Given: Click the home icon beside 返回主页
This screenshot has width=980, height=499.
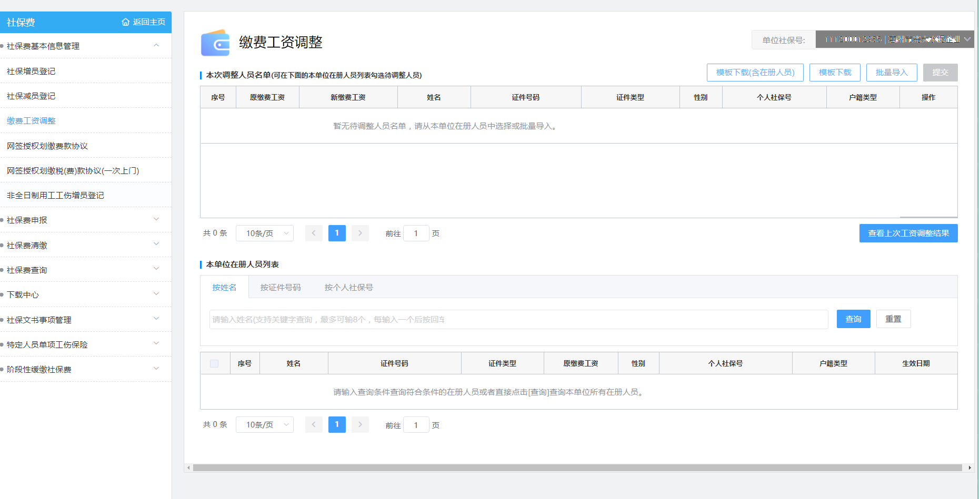Looking at the screenshot, I should tap(125, 22).
